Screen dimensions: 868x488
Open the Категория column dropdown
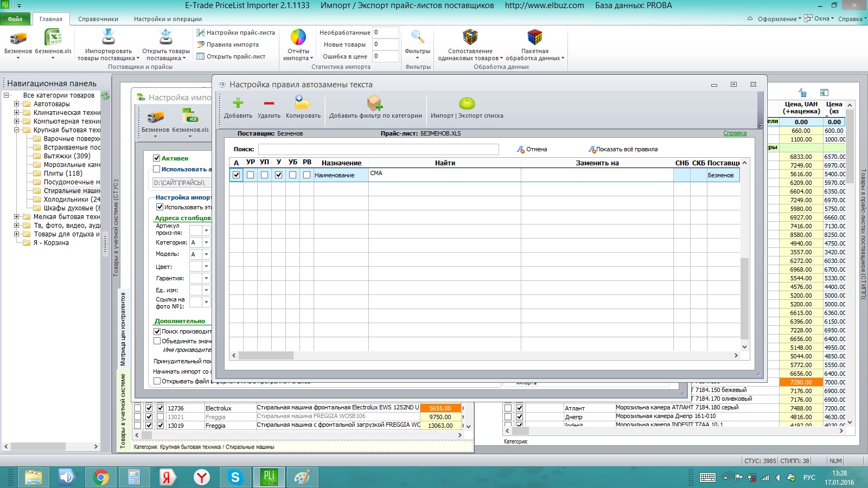pyautogui.click(x=206, y=242)
